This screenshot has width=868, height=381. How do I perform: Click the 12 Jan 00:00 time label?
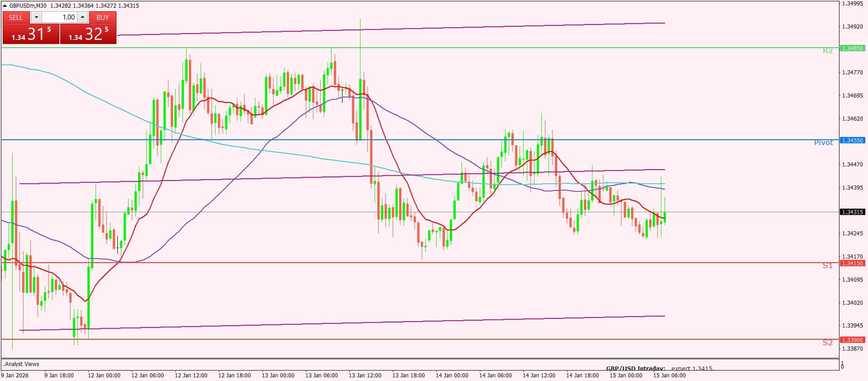104,376
